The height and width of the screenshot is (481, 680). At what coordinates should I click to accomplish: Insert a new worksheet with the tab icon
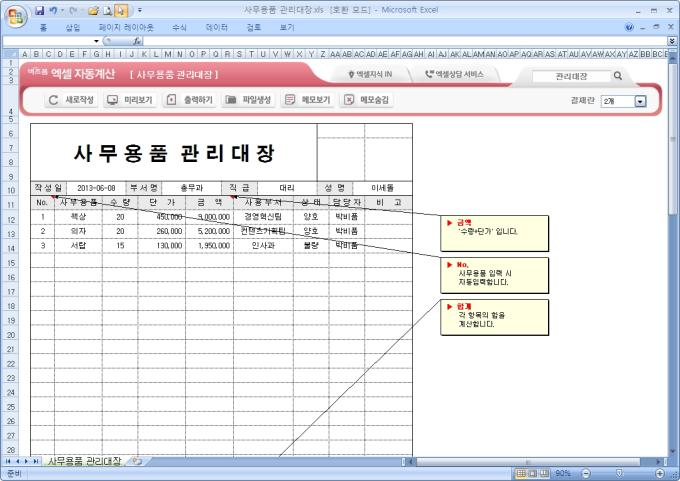tap(137, 461)
